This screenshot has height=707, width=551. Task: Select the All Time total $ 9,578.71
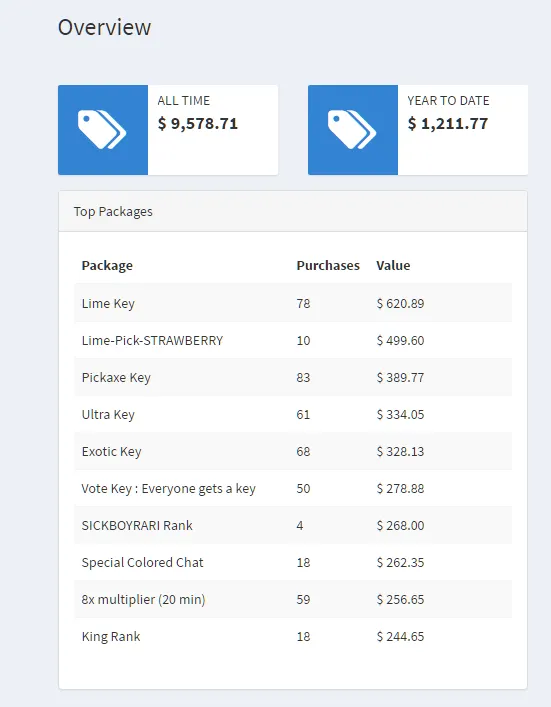pos(197,124)
